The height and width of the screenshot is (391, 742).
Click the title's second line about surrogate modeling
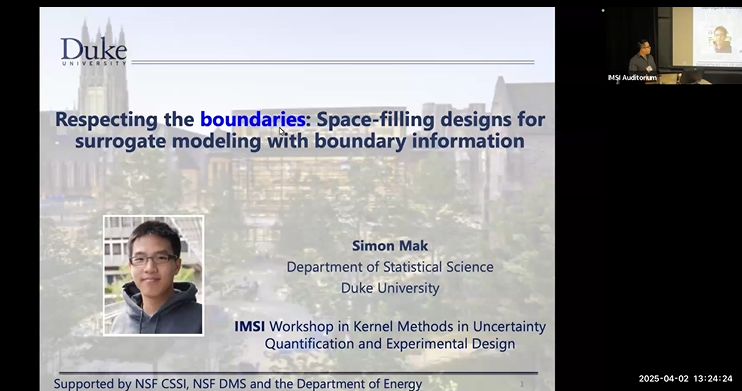pyautogui.click(x=300, y=141)
